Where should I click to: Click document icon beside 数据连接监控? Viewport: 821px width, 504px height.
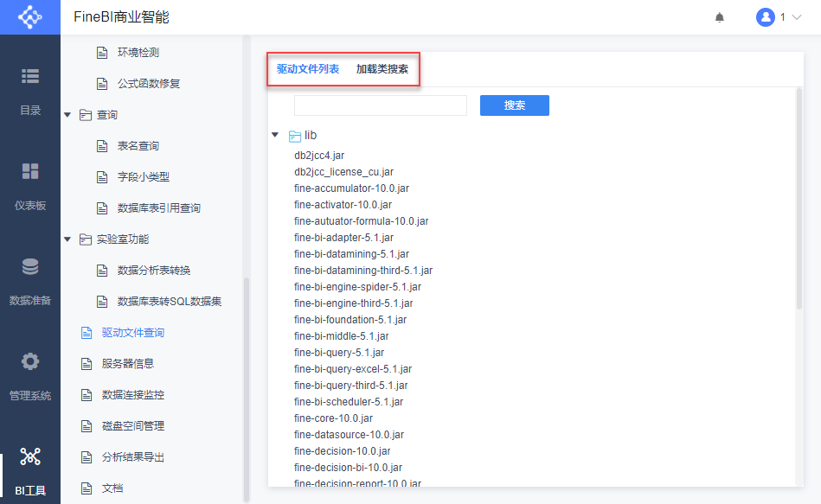tap(87, 395)
